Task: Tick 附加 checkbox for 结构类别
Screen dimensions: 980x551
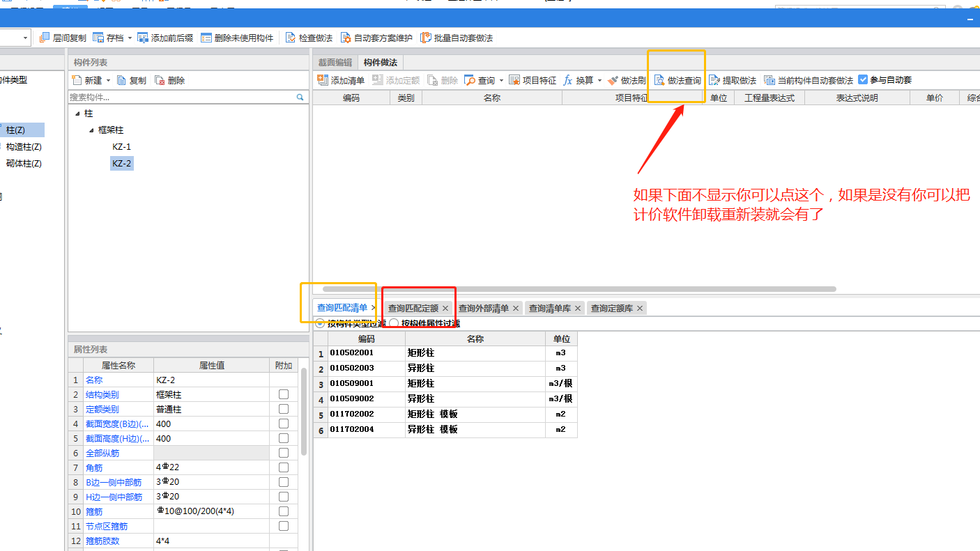Action: pyautogui.click(x=284, y=394)
